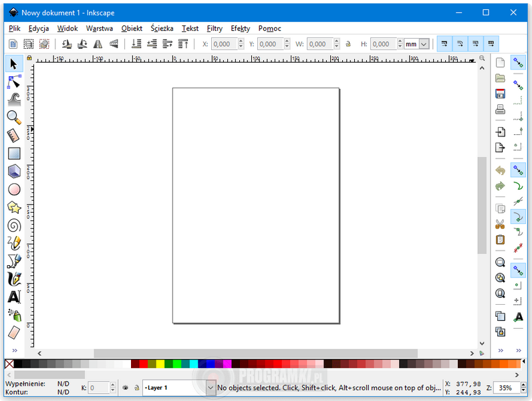Select the Node editing tool
Image resolution: width=532 pixels, height=401 pixels.
14,82
